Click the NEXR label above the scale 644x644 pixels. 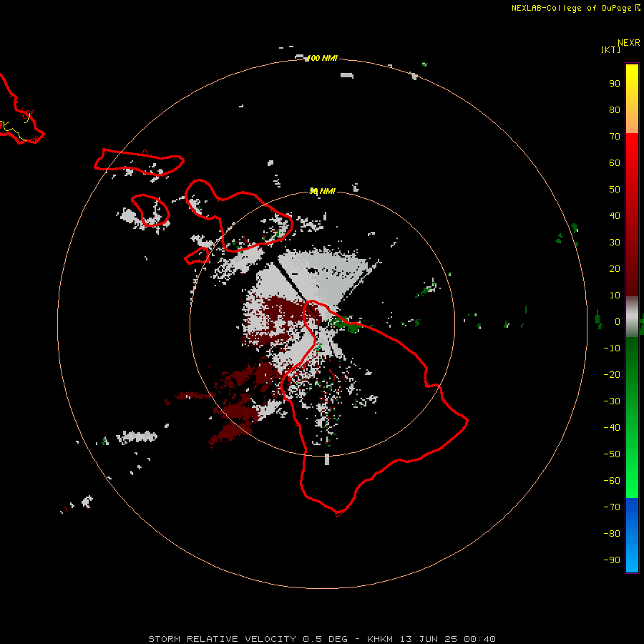tap(629, 43)
